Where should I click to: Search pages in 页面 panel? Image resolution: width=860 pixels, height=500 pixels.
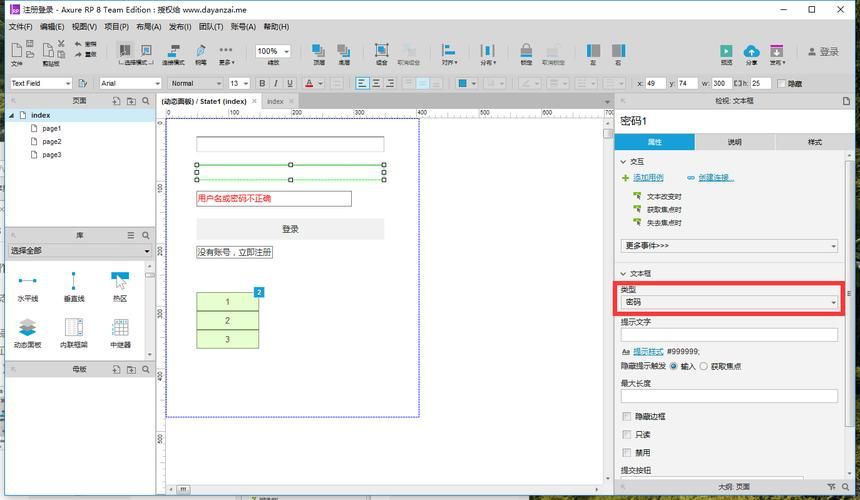pyautogui.click(x=146, y=101)
